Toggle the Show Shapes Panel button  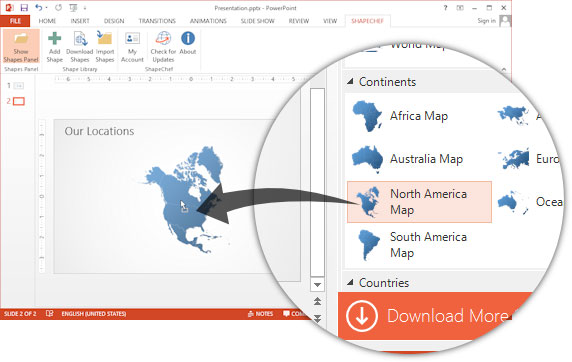tap(21, 47)
